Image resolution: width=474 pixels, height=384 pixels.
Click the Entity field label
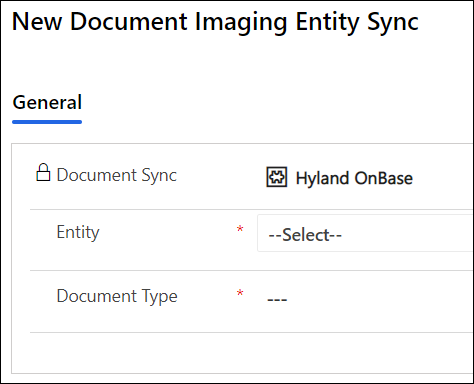click(78, 232)
